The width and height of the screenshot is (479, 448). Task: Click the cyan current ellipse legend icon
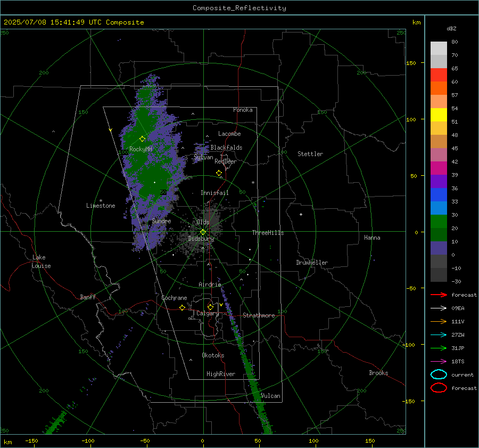pos(439,374)
